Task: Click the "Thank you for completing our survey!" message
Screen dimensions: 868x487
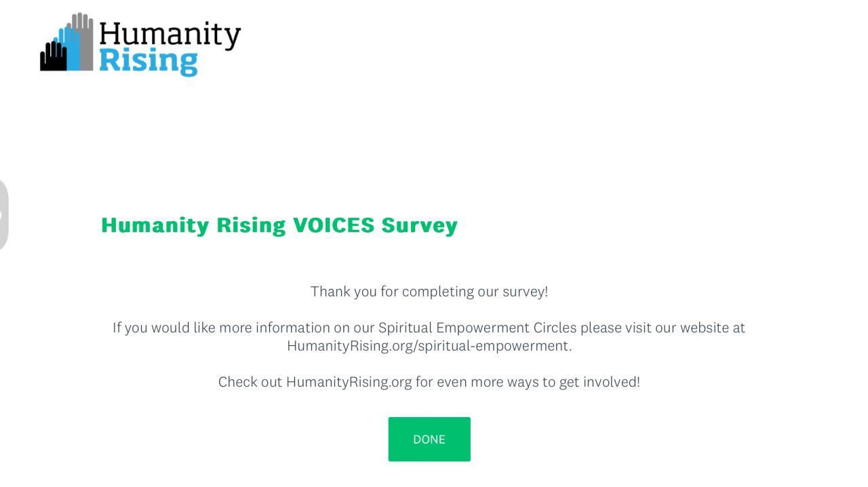Action: (429, 292)
